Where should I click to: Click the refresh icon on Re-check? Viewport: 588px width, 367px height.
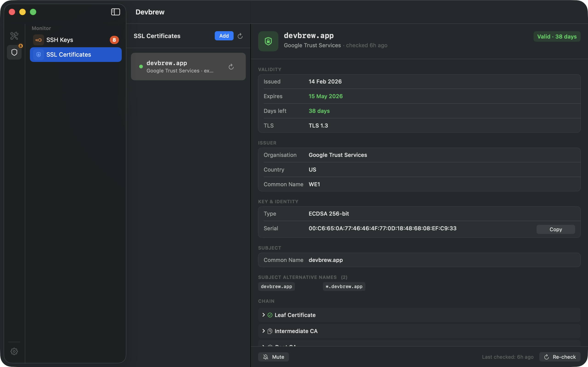tap(546, 357)
